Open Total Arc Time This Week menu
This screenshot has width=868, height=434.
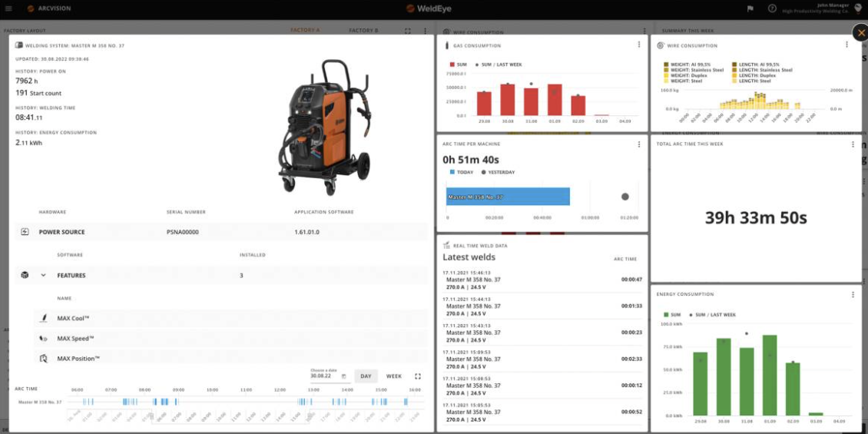pyautogui.click(x=853, y=144)
